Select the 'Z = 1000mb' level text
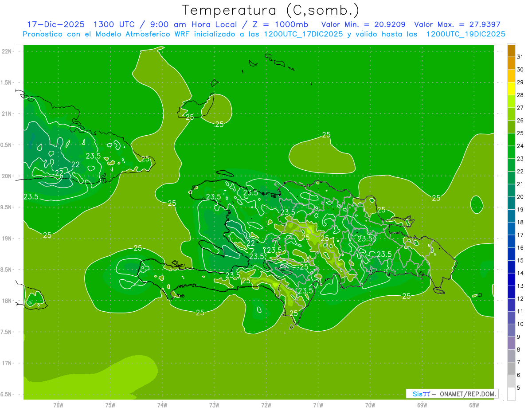The image size is (532, 411). pos(280,24)
